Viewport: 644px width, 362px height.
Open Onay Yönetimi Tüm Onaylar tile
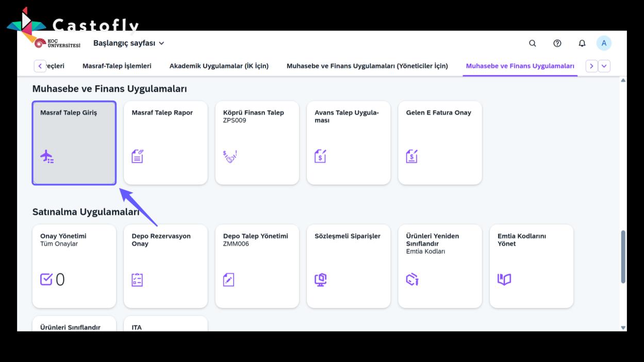pos(74,266)
